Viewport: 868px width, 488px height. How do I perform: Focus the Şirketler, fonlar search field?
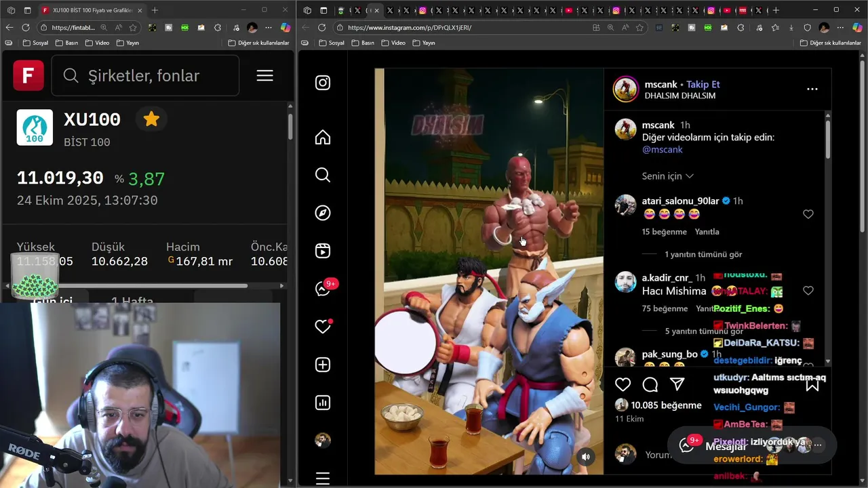(x=145, y=75)
